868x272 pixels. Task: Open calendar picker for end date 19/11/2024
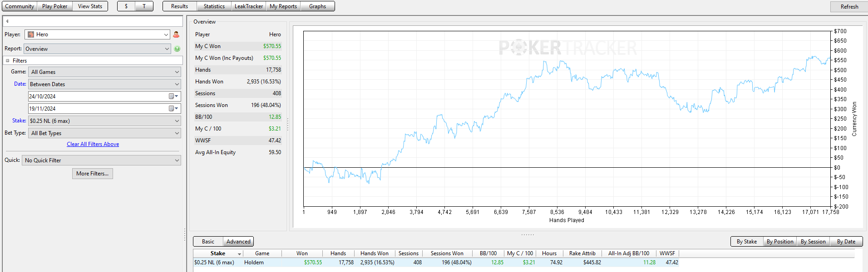[173, 108]
